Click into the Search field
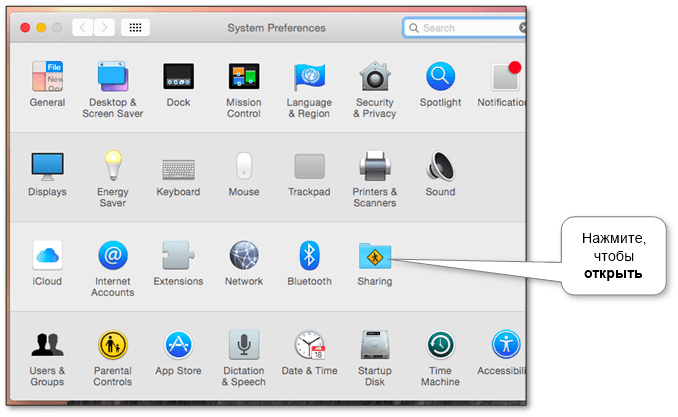678x417 pixels. (x=464, y=28)
